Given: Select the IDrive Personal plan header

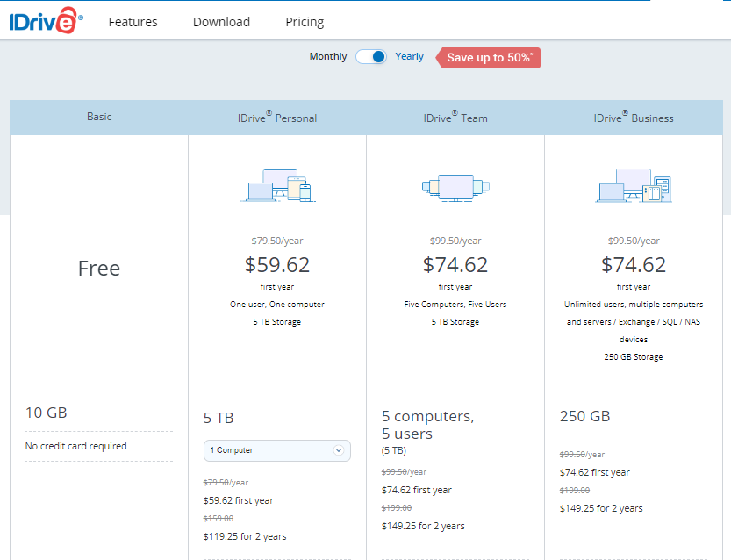Looking at the screenshot, I should pyautogui.click(x=277, y=117).
